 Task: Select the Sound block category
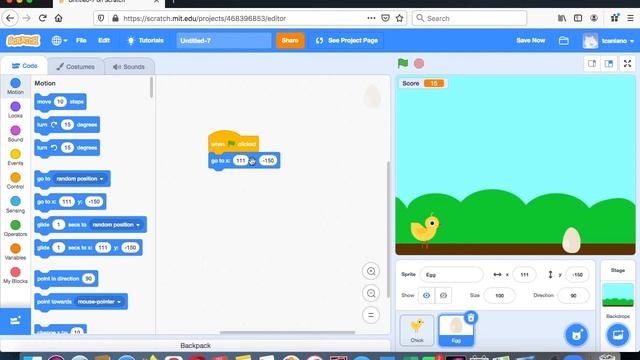pos(16,133)
